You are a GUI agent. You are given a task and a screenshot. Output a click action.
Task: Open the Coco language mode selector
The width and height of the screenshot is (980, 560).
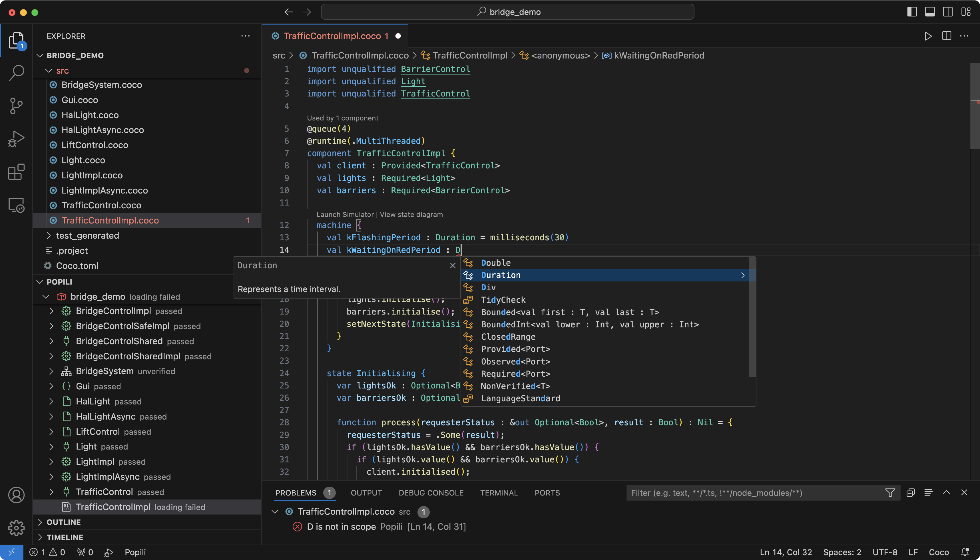coord(939,552)
